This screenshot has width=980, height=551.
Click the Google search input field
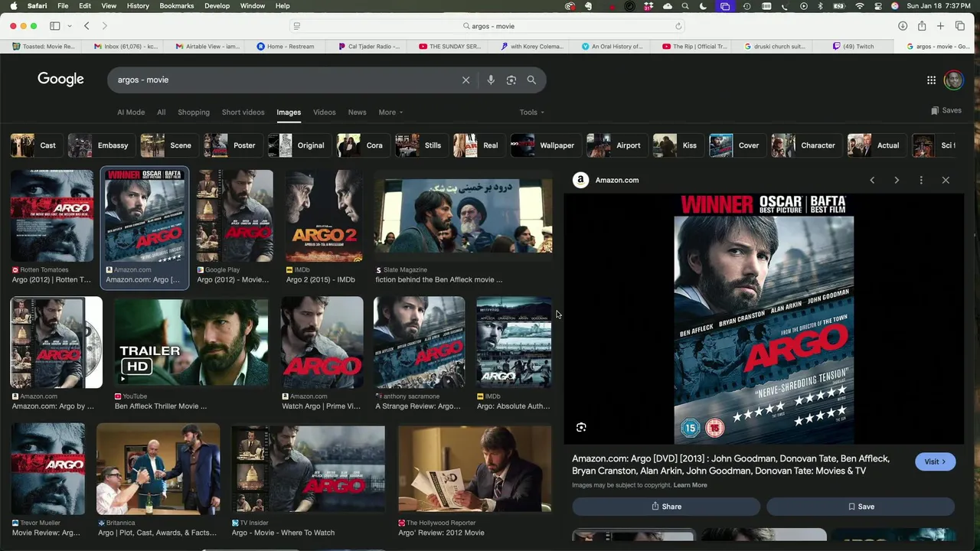click(x=283, y=80)
